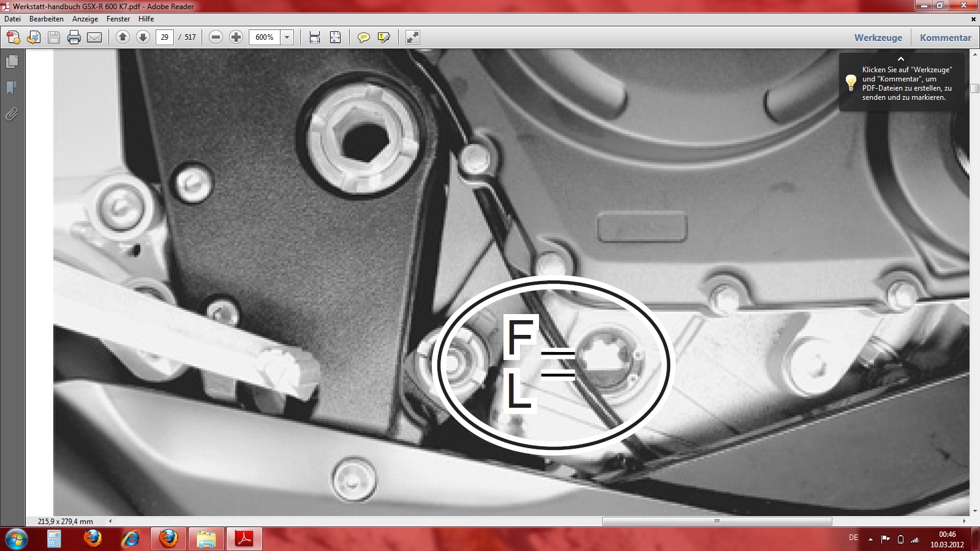Open the Windows Start menu

point(17,539)
